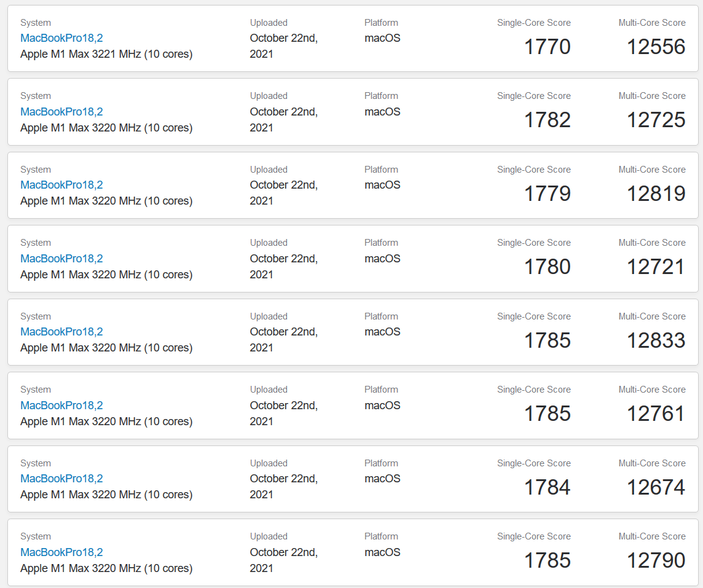The height and width of the screenshot is (588, 703).
Task: Click the macOS platform label in the top row
Action: pos(382,37)
